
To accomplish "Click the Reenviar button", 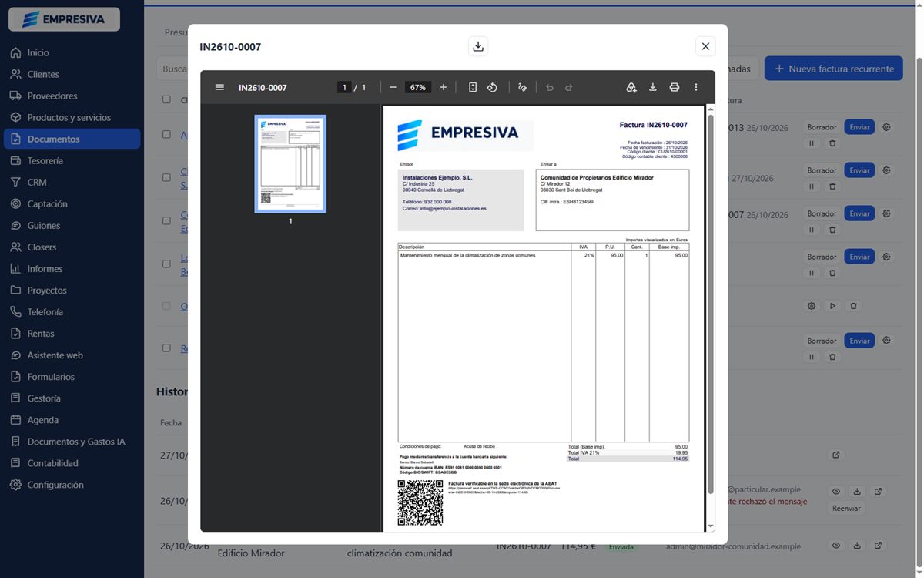I will (x=846, y=509).
